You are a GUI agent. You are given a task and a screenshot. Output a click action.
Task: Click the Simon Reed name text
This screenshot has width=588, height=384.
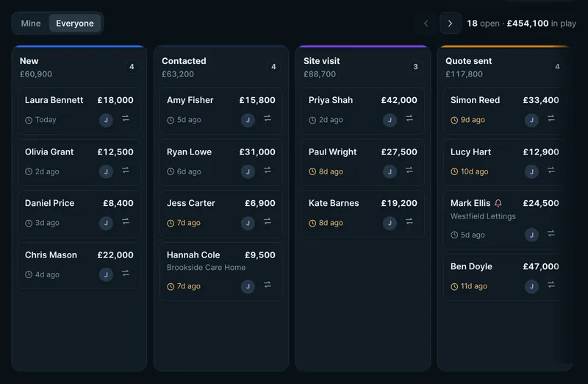tap(475, 100)
